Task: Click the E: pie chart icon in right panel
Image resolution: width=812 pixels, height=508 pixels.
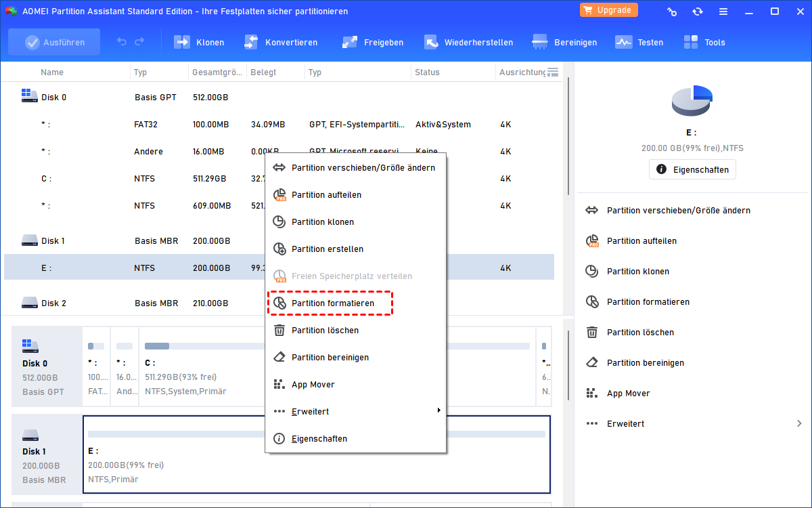Action: click(x=692, y=101)
